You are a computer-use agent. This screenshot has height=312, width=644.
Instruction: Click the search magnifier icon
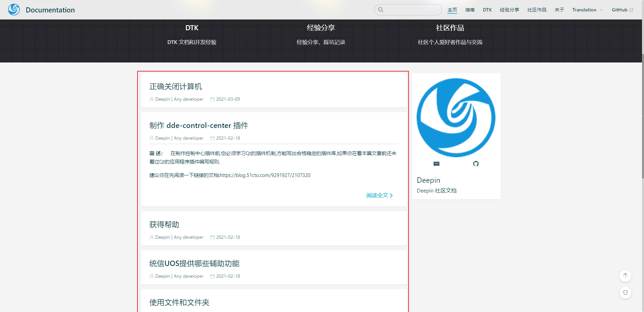[x=380, y=10]
